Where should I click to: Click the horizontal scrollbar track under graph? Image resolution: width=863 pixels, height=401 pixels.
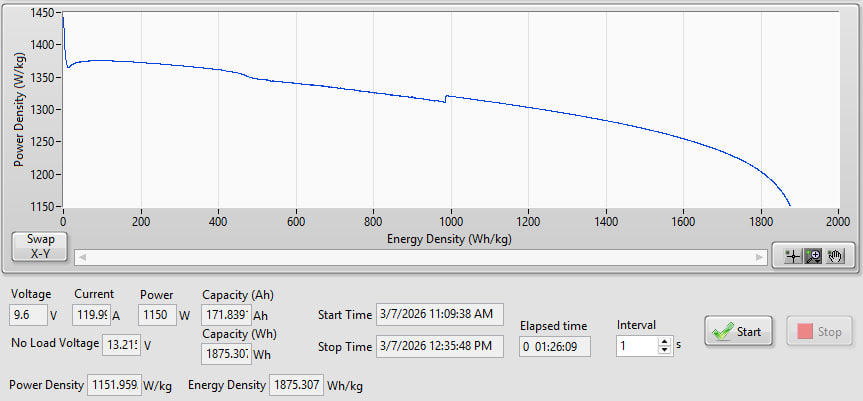(420, 257)
